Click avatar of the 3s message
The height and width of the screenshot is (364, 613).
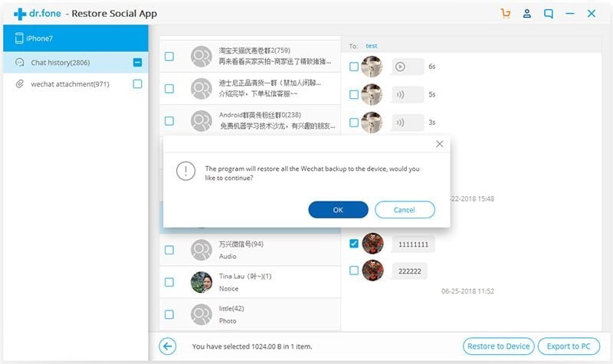[372, 123]
